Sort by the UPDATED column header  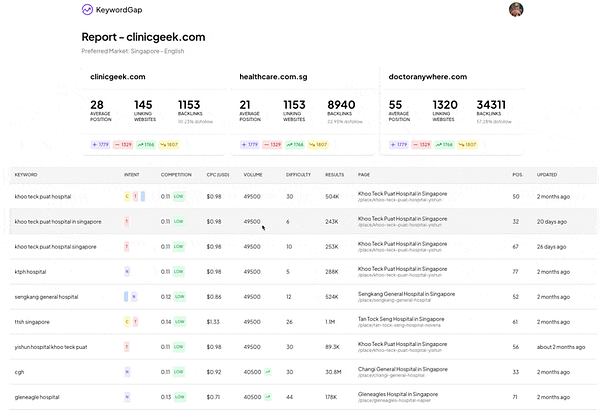click(547, 175)
